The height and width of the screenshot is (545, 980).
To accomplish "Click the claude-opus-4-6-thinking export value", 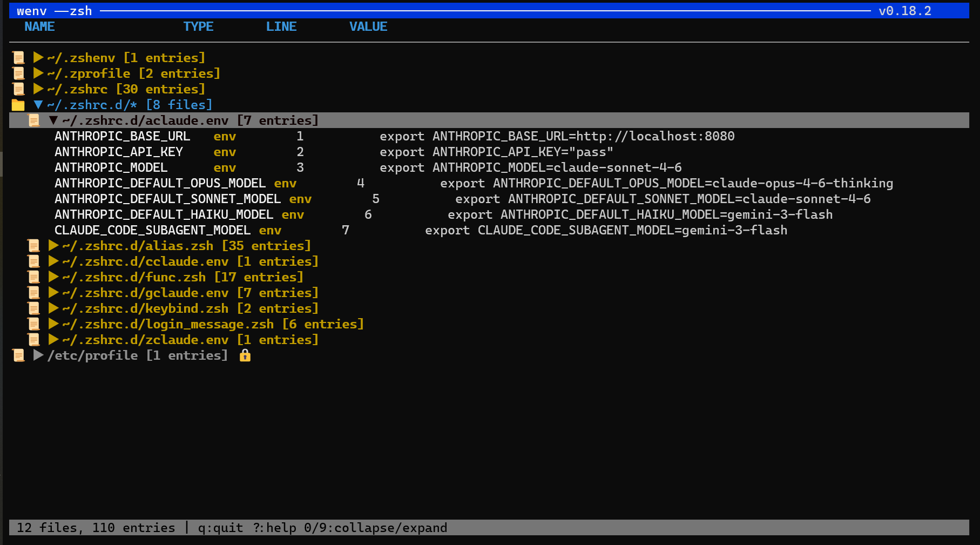I will (667, 183).
